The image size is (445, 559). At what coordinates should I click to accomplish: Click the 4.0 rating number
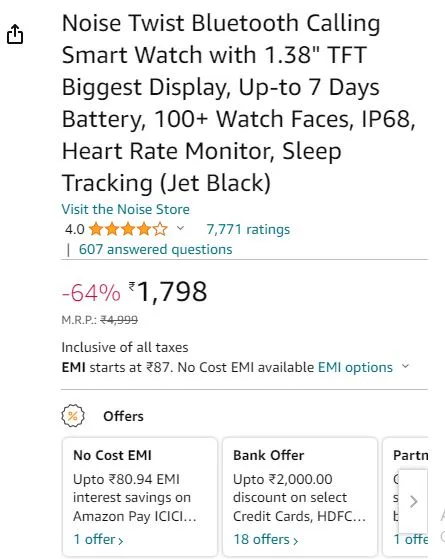tap(75, 229)
